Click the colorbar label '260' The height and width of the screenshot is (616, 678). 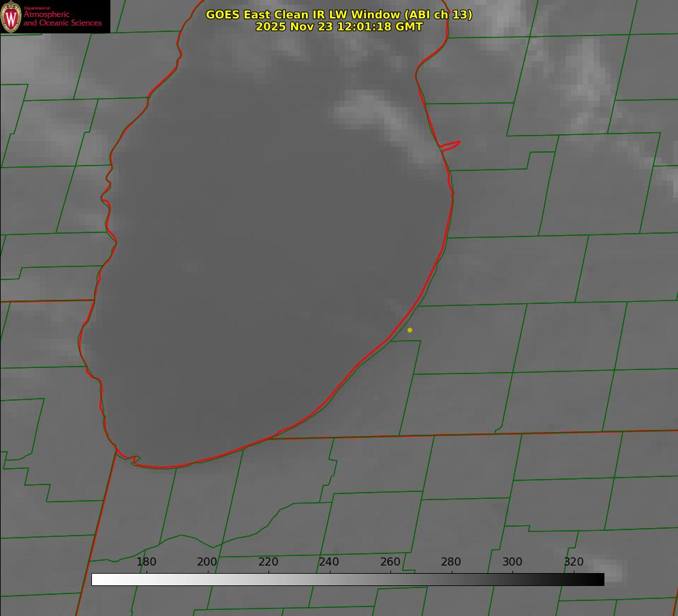(x=390, y=561)
